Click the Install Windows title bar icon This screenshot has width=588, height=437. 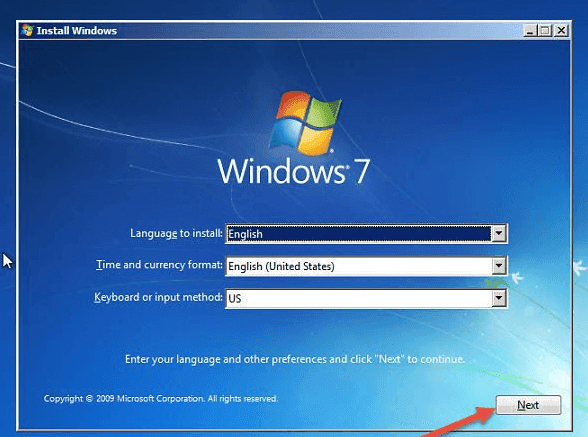(27, 30)
